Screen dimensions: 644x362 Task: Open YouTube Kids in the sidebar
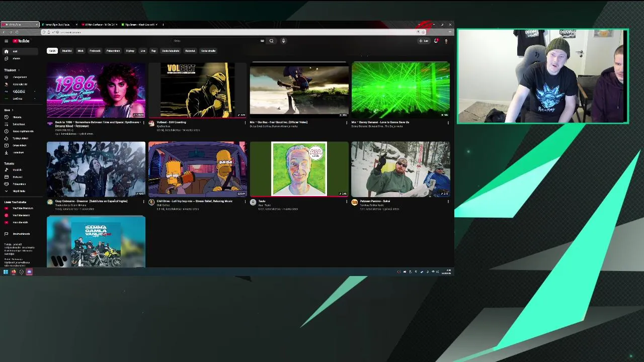pyautogui.click(x=20, y=222)
